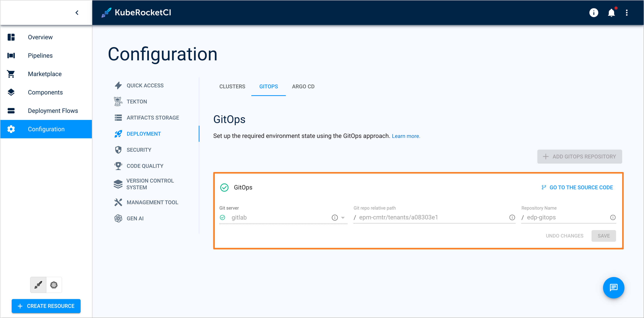This screenshot has width=644, height=318.
Task: Select the Components layers icon
Action: [11, 92]
